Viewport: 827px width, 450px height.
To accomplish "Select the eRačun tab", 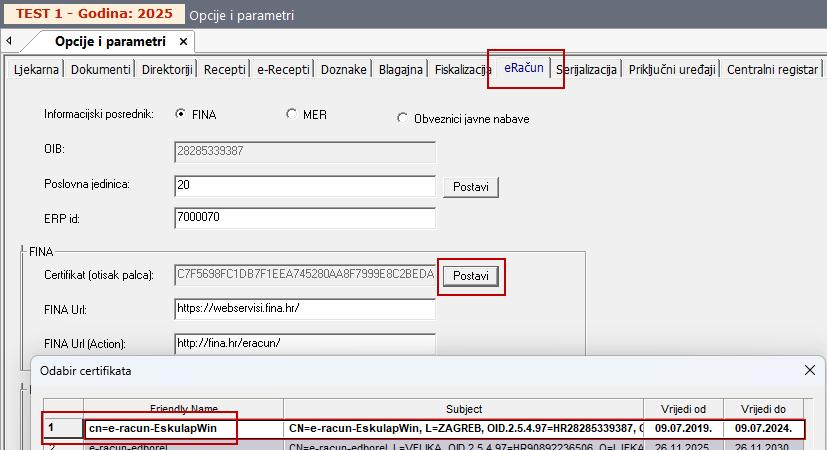I will pos(525,68).
